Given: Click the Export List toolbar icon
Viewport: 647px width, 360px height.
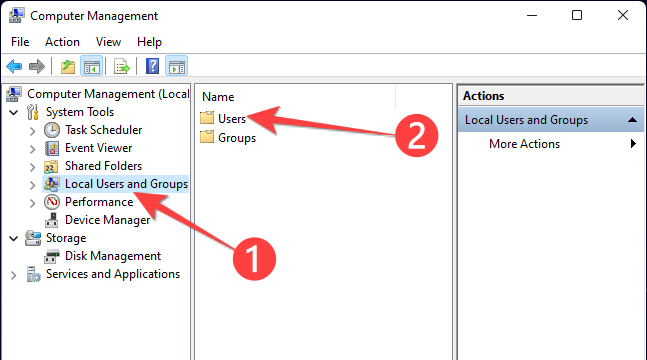Looking at the screenshot, I should tap(122, 66).
